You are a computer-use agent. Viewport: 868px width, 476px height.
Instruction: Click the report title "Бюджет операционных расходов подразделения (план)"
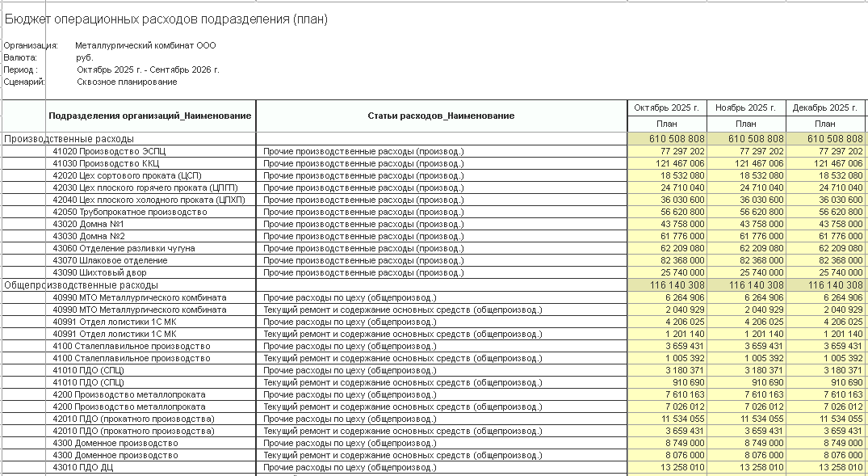click(166, 19)
